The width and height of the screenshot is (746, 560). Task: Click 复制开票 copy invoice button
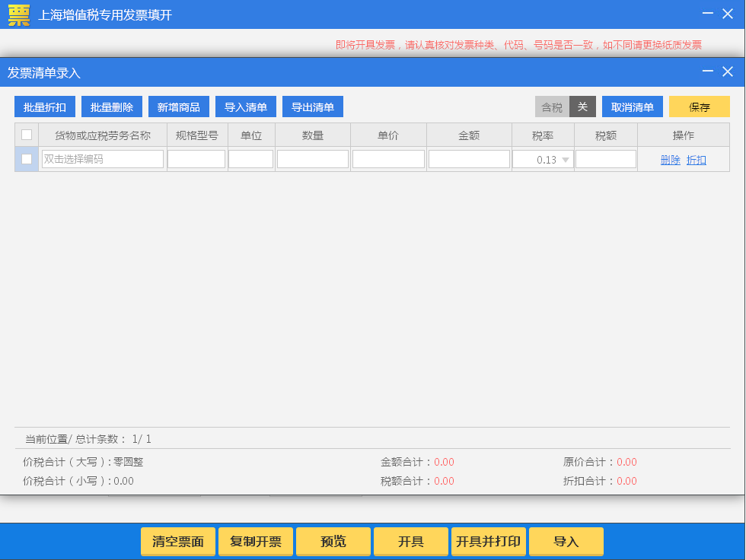[x=256, y=542]
